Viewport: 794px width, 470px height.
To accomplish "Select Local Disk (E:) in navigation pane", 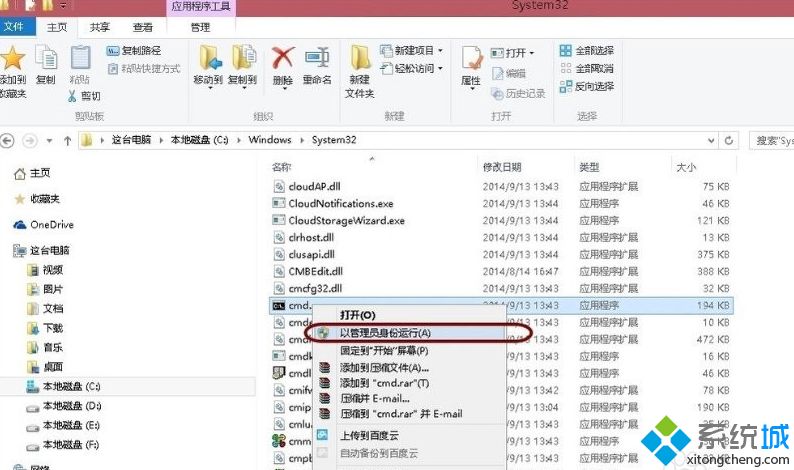I will (64, 425).
